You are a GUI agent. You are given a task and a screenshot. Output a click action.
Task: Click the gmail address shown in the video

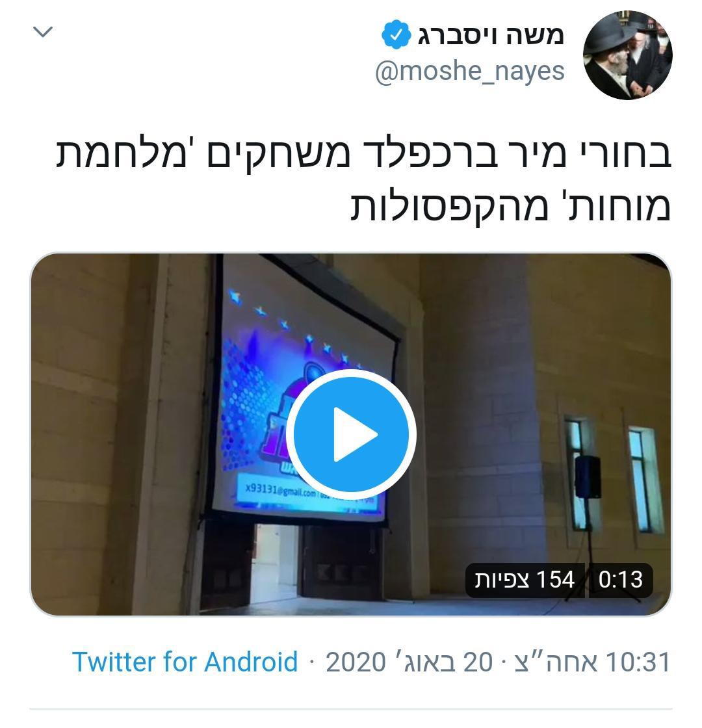(x=280, y=490)
